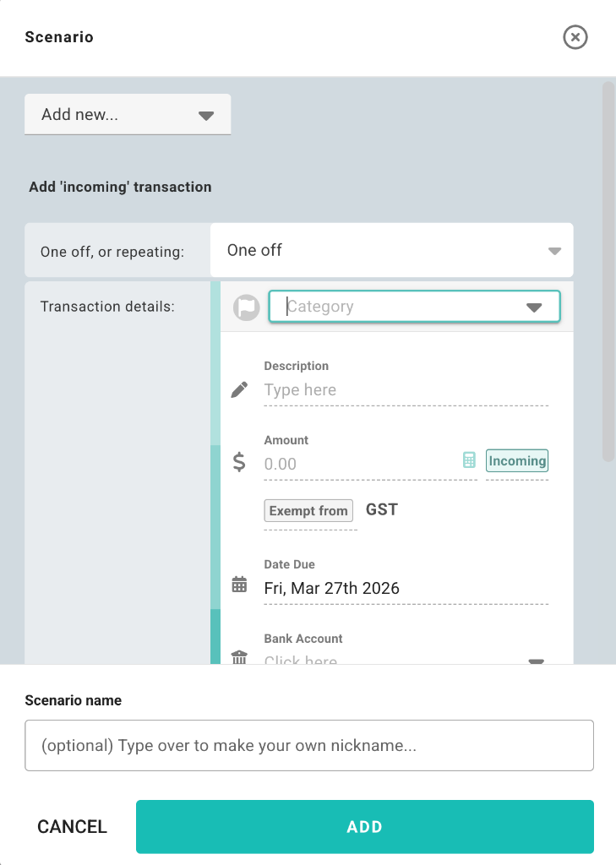Focus the Description Type here field
Screen dimensions: 616x865
tap(406, 390)
